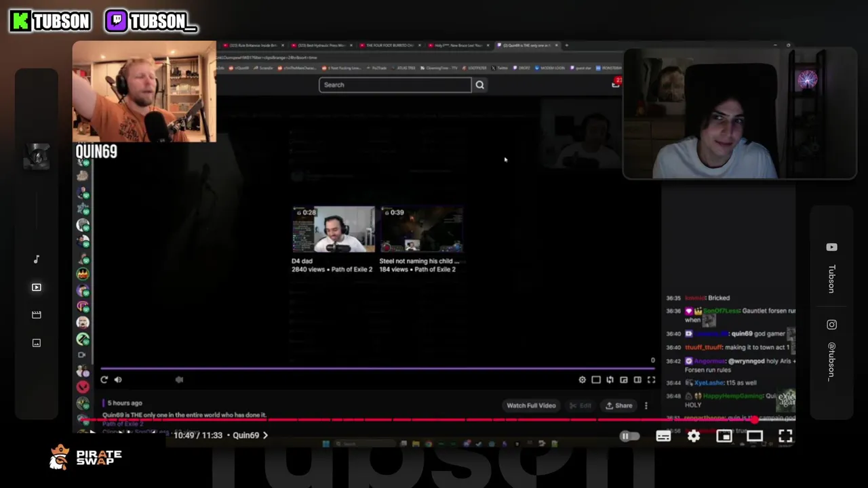This screenshot has height=488, width=868.
Task: Toggle subtitles in YouTube player
Action: click(x=663, y=436)
